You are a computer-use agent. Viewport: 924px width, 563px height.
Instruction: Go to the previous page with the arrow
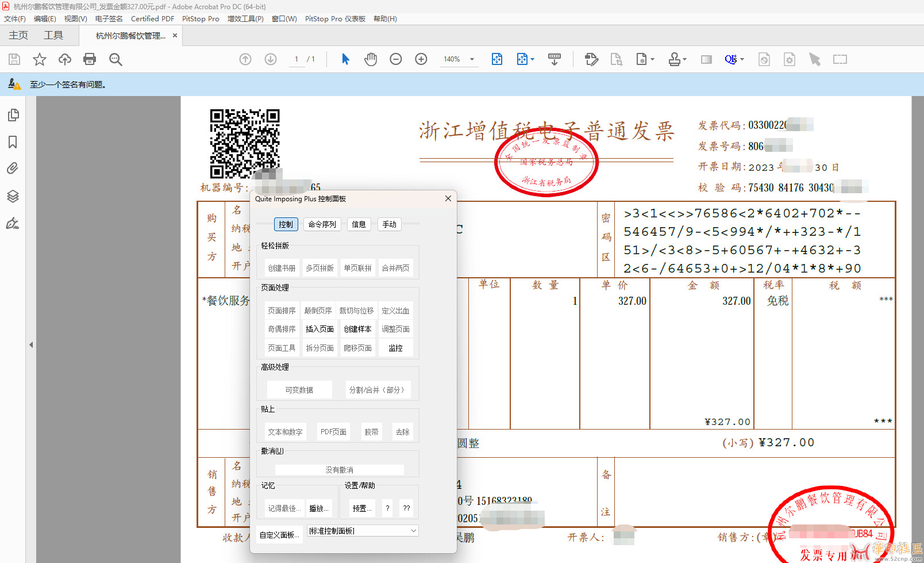(x=245, y=59)
